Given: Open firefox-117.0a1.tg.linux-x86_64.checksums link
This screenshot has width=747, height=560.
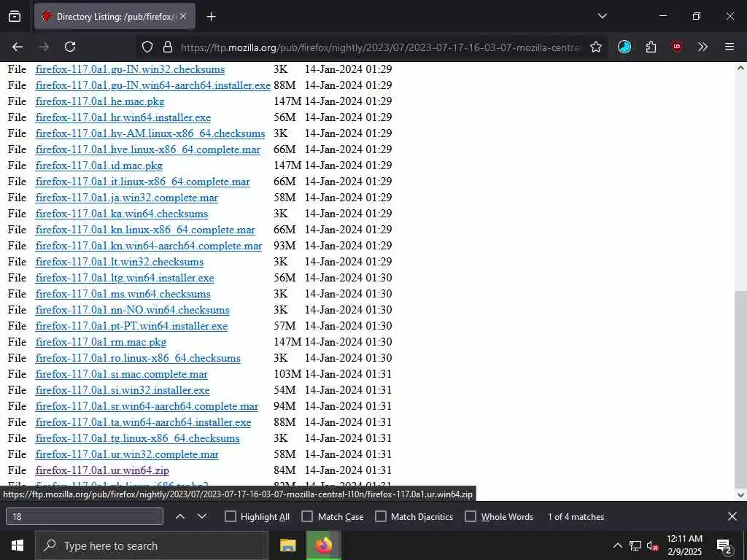Looking at the screenshot, I should click(x=137, y=438).
